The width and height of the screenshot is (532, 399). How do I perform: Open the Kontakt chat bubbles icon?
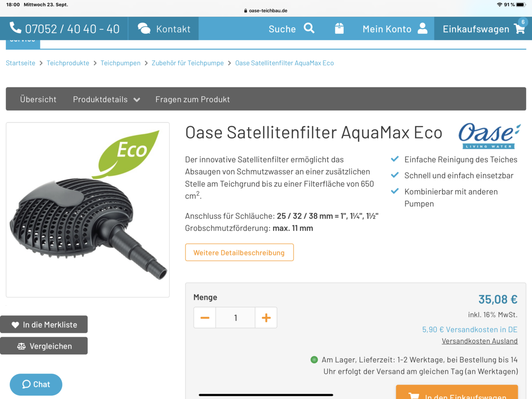point(144,28)
